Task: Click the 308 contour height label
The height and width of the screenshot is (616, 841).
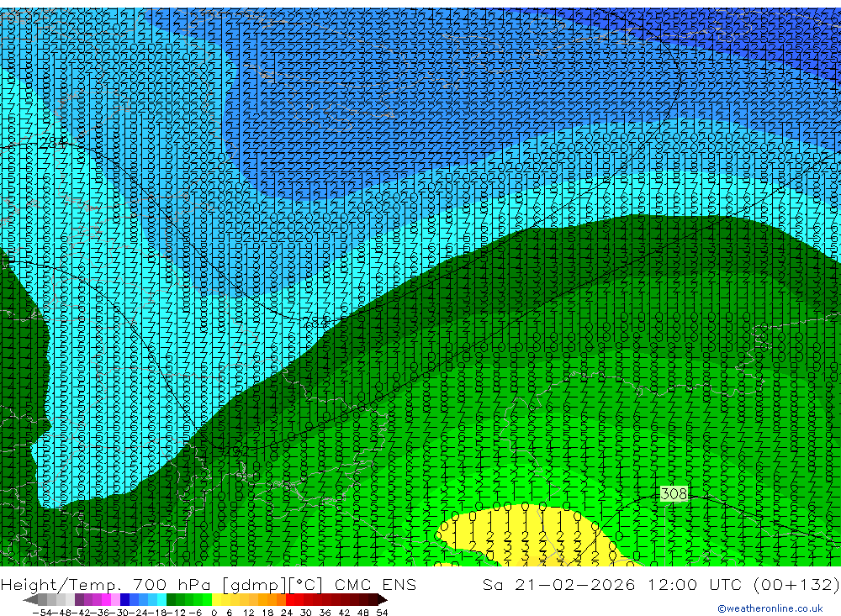Action: click(674, 493)
